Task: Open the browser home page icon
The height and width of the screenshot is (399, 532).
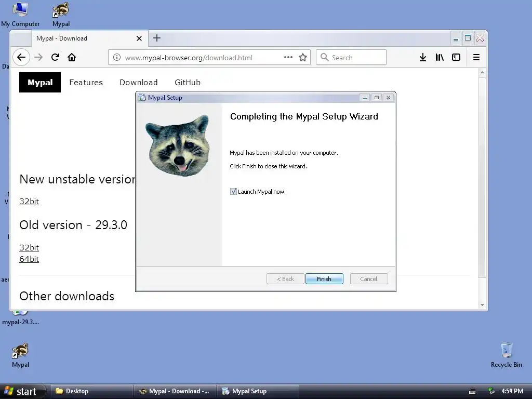Action: pyautogui.click(x=72, y=57)
